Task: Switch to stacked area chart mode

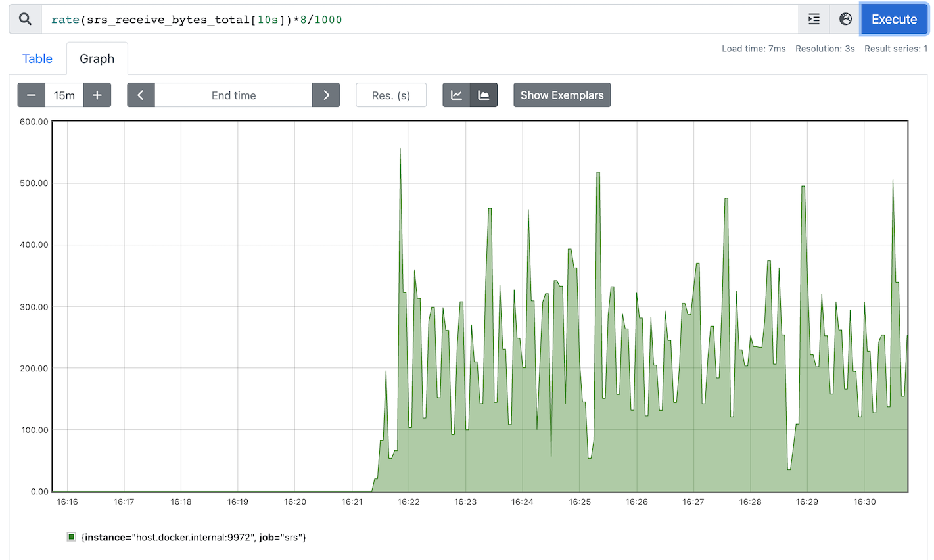Action: (484, 95)
